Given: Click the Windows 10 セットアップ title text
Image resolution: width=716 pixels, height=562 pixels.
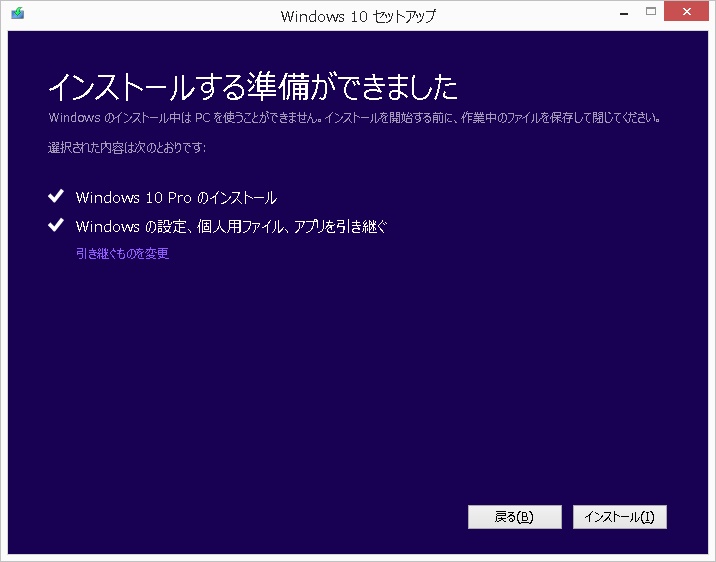Looking at the screenshot, I should (x=358, y=16).
